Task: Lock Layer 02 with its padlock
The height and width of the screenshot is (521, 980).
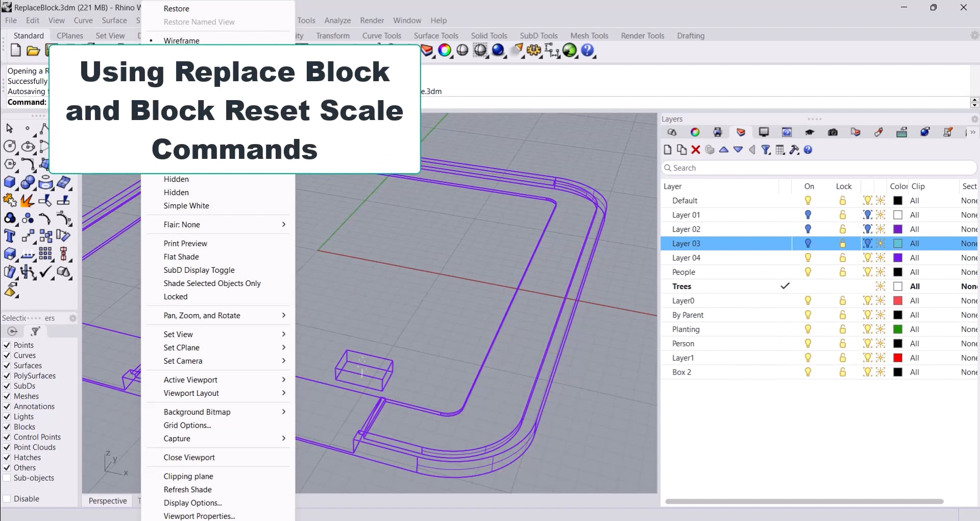Action: (843, 229)
